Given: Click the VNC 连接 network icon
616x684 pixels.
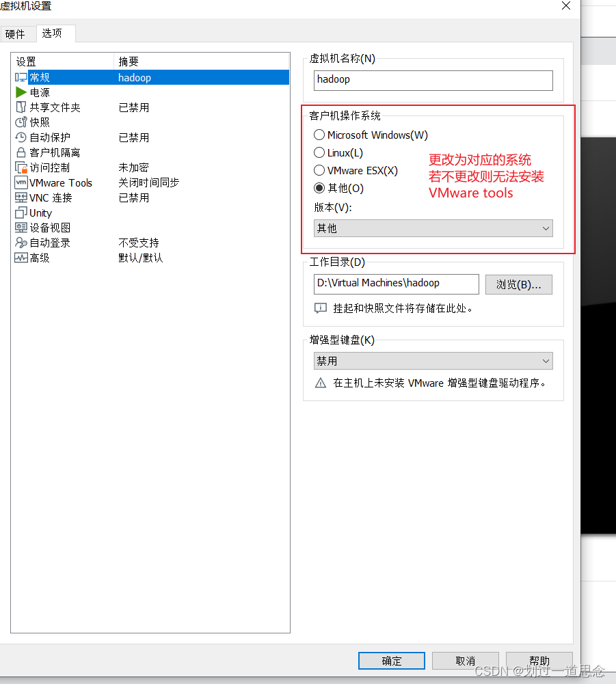Looking at the screenshot, I should (x=21, y=197).
